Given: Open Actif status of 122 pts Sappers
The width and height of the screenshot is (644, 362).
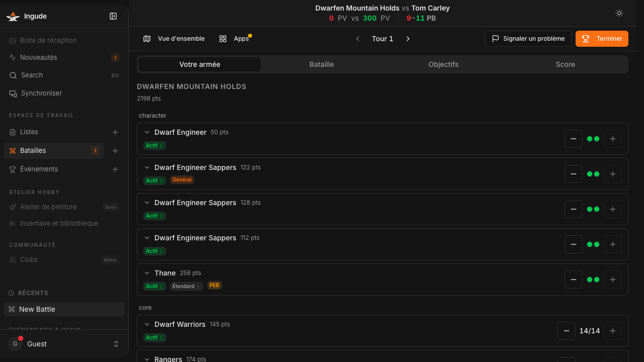Looking at the screenshot, I should click(154, 180).
